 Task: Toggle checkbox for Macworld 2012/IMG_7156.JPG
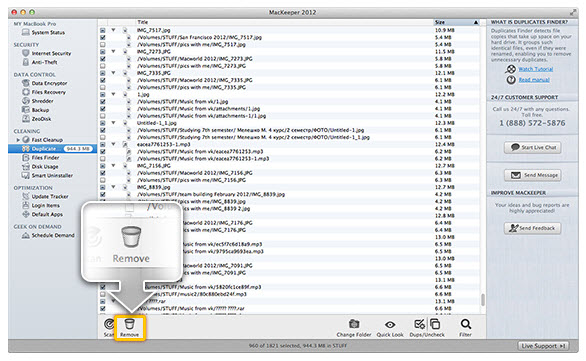tap(102, 173)
